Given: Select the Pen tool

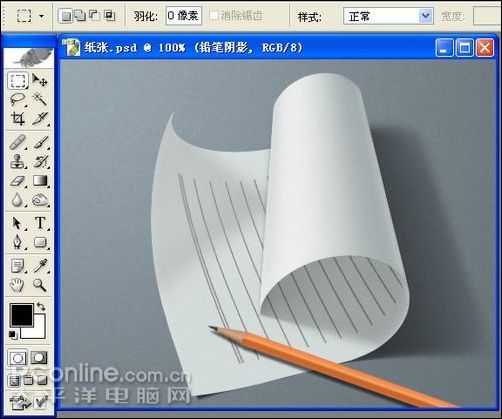Looking at the screenshot, I should click(x=18, y=242).
